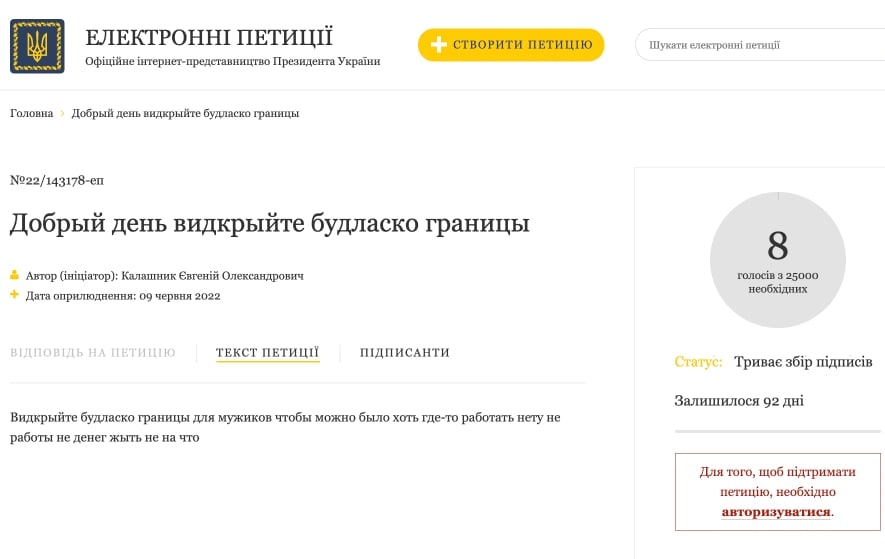885x559 pixels.
Task: Click the current page name in the breadcrumb
Action: pyautogui.click(x=185, y=114)
